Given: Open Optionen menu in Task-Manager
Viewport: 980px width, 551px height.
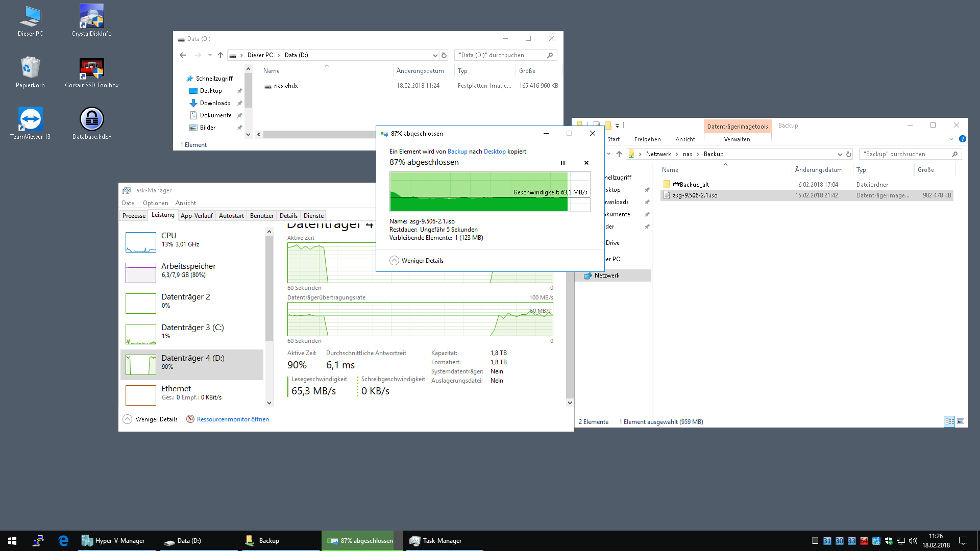Looking at the screenshot, I should 155,203.
